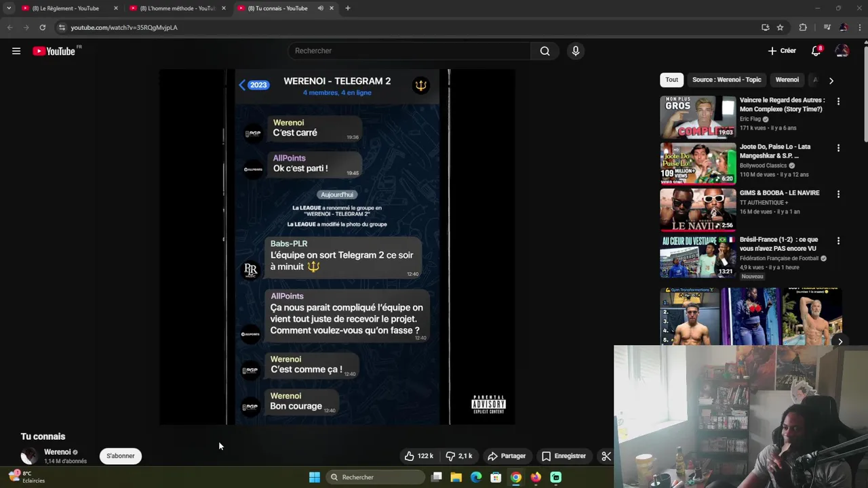Select the Tu connais - YouTube tab
Screen dimensions: 868x488
(277, 8)
